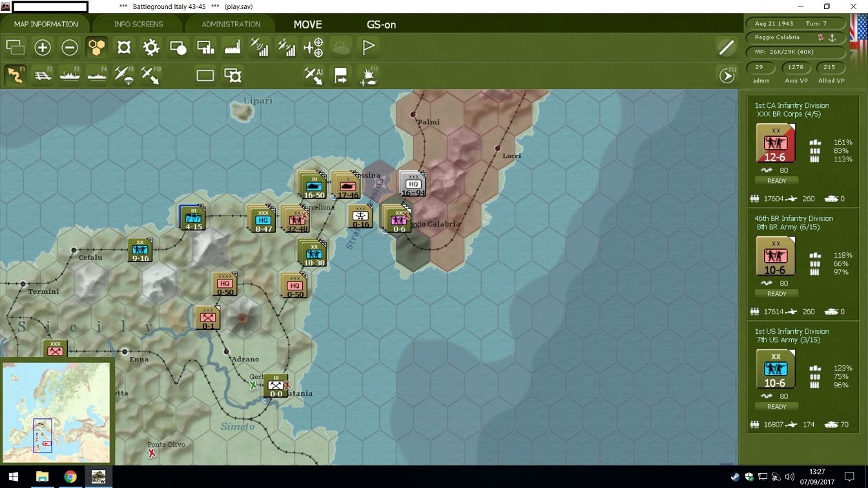
Task: Switch to the INFO SCREENS tab
Action: coord(138,24)
